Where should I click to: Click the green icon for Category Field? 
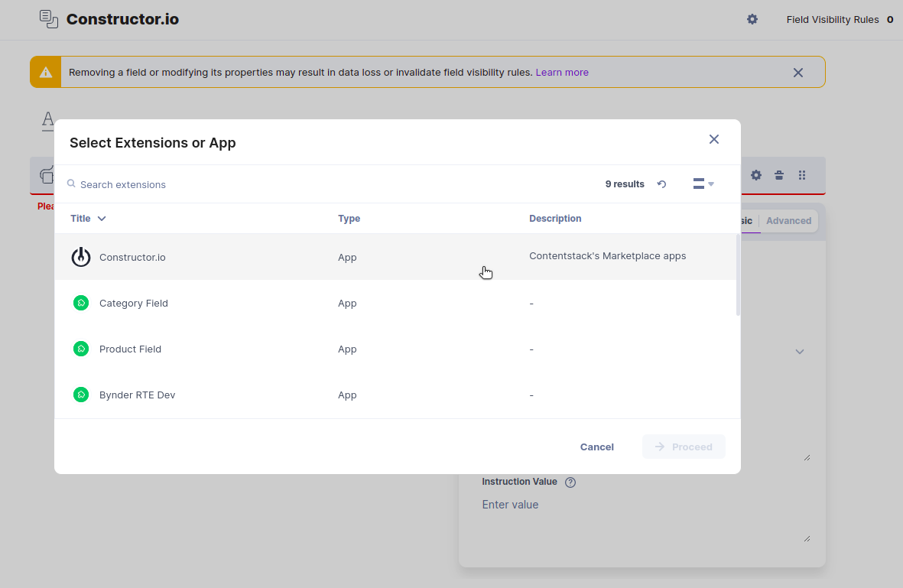click(81, 303)
